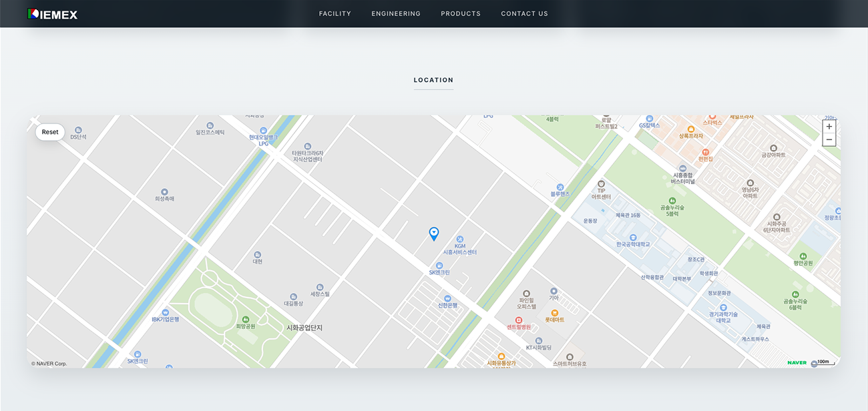The width and height of the screenshot is (868, 411).
Task: Click the NAVER logo on map
Action: [797, 363]
